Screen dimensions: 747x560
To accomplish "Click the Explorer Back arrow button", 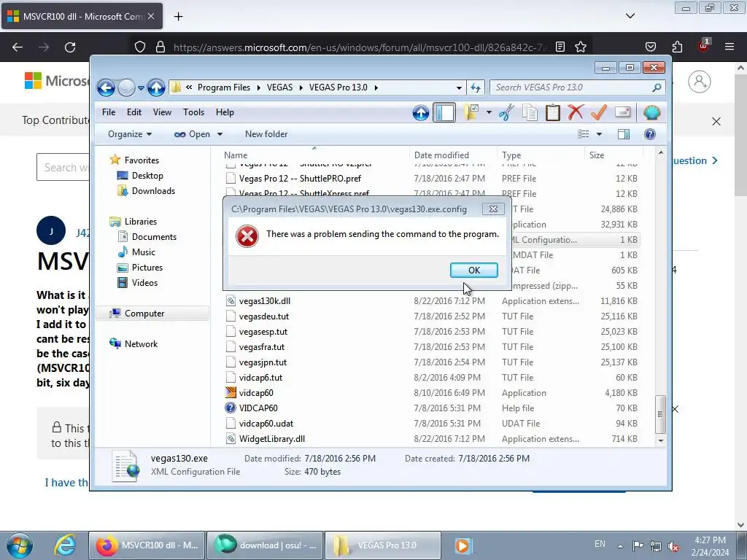I will [x=106, y=87].
